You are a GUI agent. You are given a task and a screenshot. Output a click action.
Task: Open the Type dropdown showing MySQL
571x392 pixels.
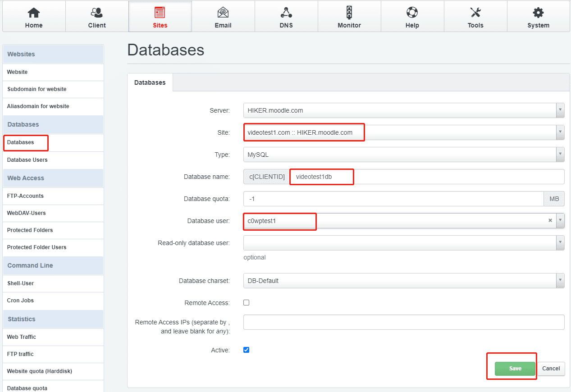[x=404, y=155]
